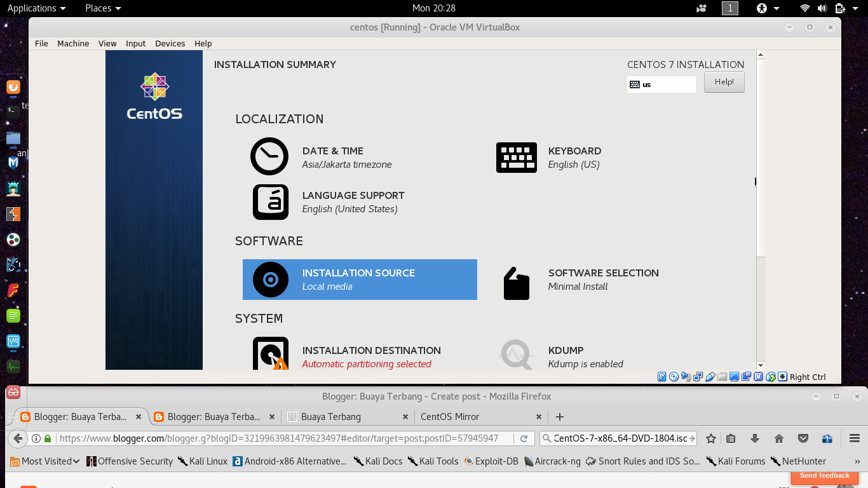
Task: Bookmark this page with the Firefox star
Action: (711, 438)
